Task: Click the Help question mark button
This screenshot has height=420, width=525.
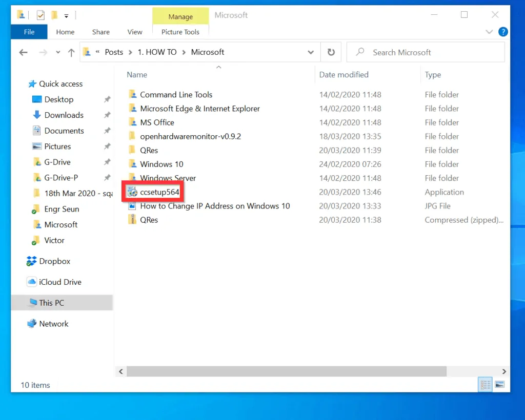Action: pos(503,32)
